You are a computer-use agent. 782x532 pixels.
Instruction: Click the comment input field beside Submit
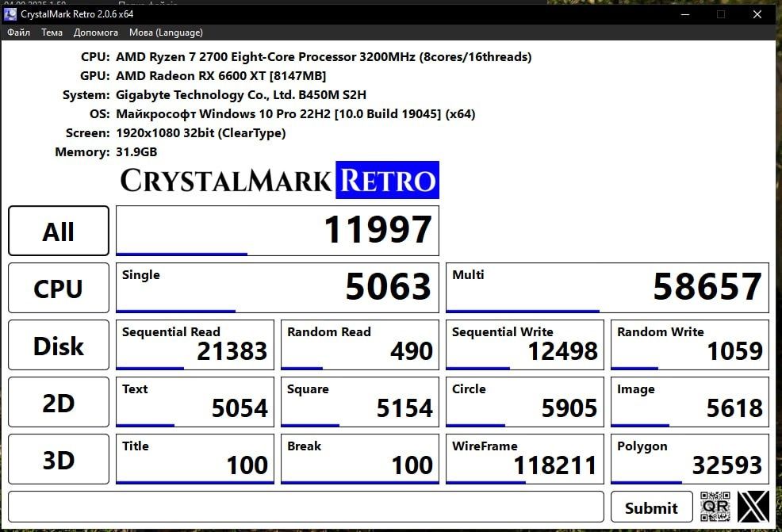(x=305, y=507)
